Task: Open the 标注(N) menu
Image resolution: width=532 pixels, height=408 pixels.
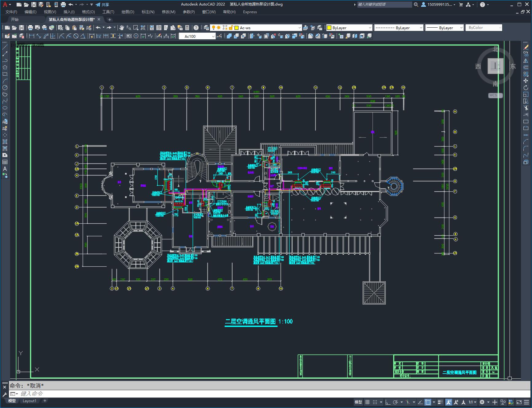Action: 148,12
